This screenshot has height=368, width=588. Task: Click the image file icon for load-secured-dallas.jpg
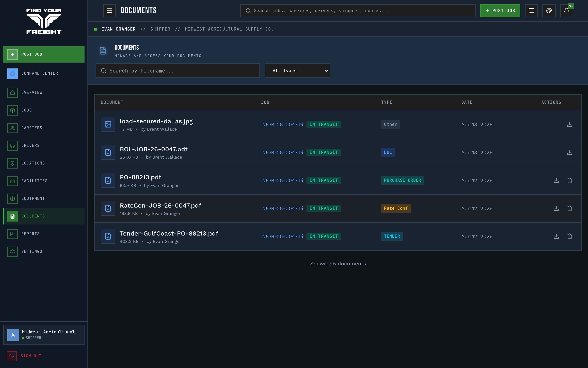(108, 124)
